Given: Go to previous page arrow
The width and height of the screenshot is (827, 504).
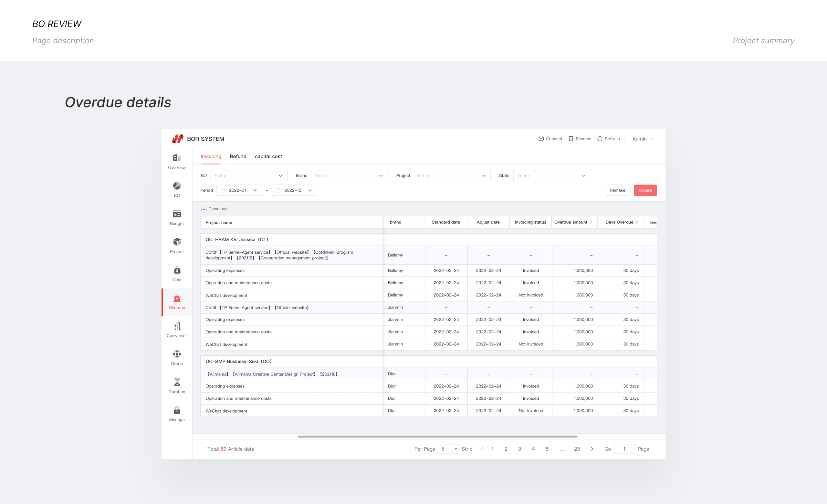Looking at the screenshot, I should tap(482, 449).
